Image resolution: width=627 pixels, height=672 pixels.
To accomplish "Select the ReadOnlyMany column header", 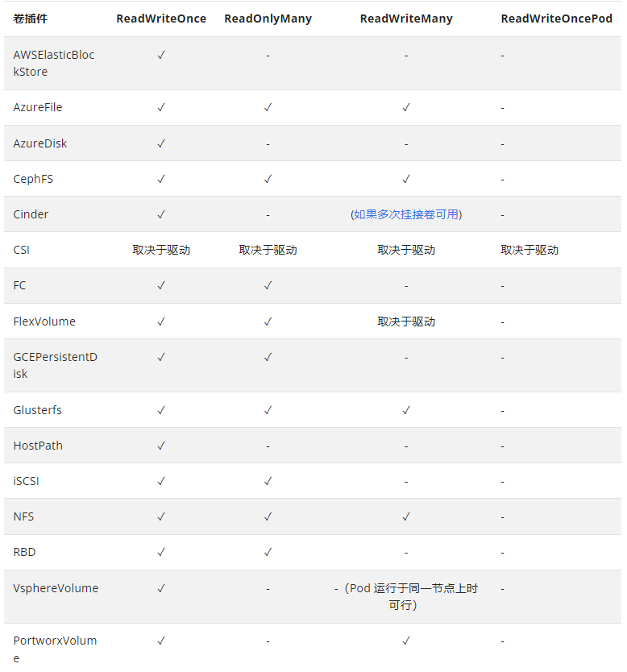I will [268, 19].
